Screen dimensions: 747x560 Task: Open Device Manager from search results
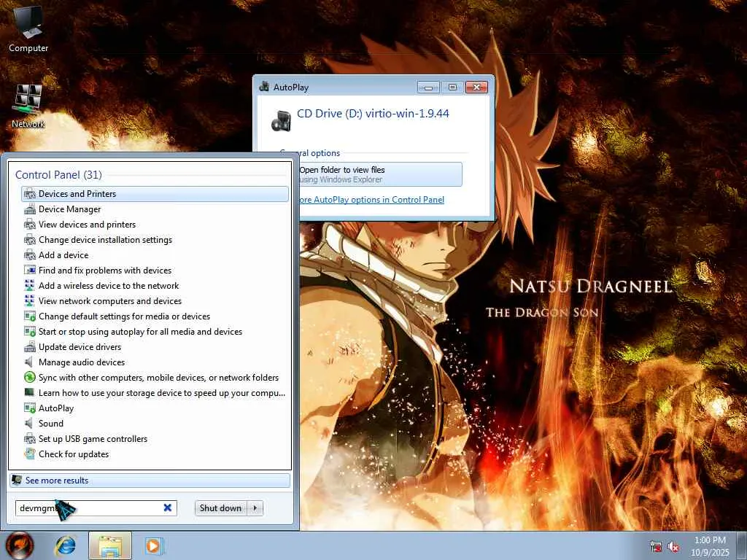click(x=155, y=209)
